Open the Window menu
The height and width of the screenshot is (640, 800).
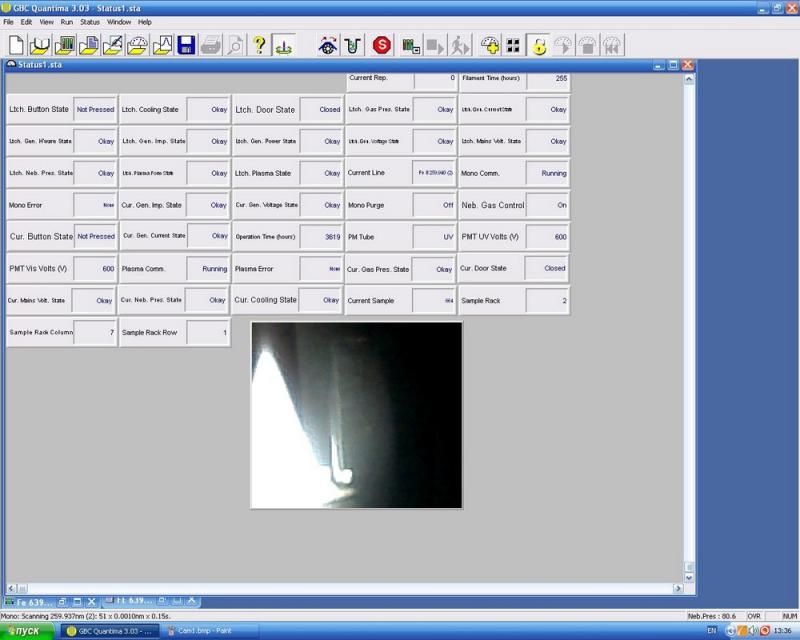tap(119, 22)
